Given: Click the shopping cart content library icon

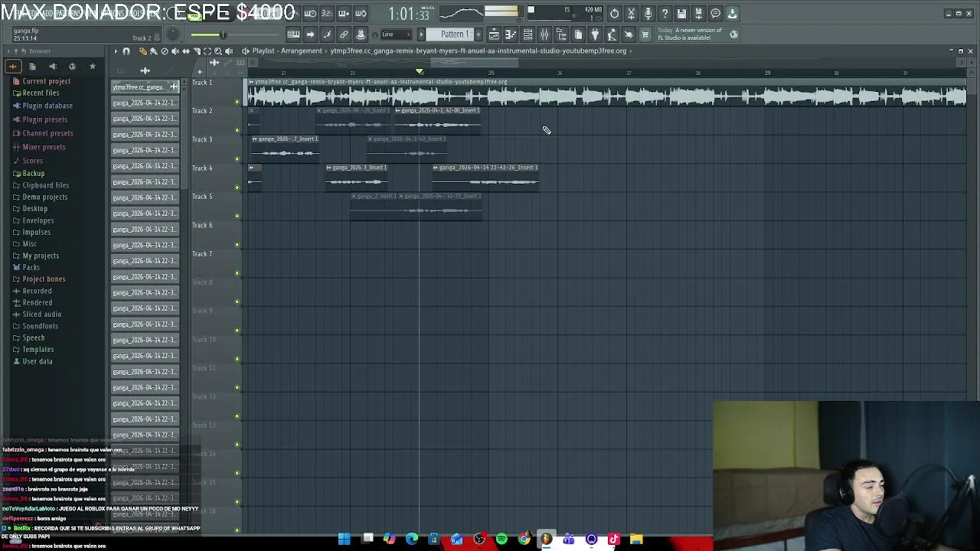Looking at the screenshot, I should (x=645, y=34).
